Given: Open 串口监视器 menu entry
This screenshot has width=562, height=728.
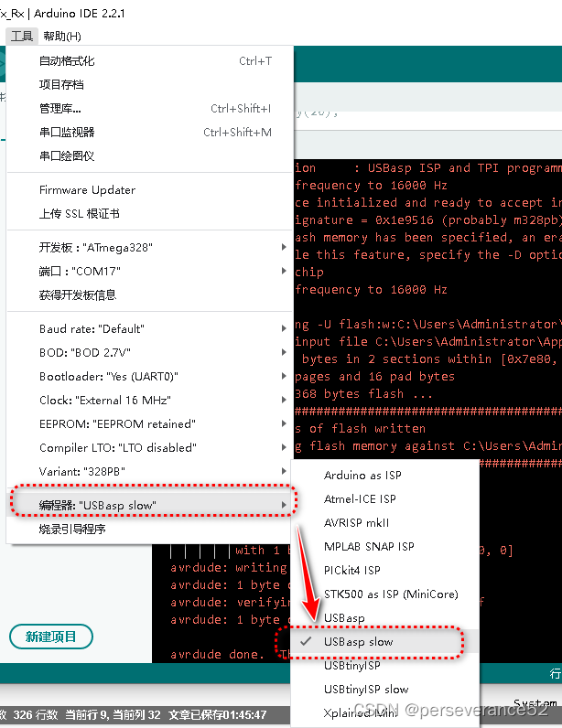Looking at the screenshot, I should click(x=150, y=132).
